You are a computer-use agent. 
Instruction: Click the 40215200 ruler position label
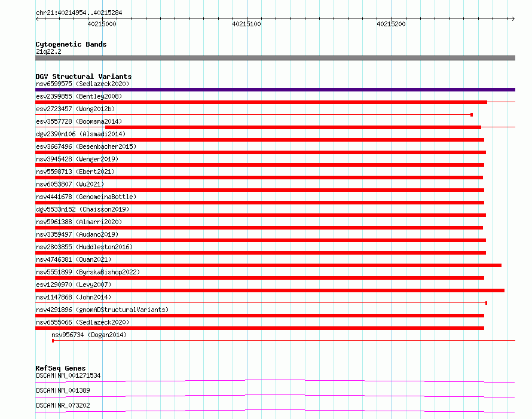391,24
